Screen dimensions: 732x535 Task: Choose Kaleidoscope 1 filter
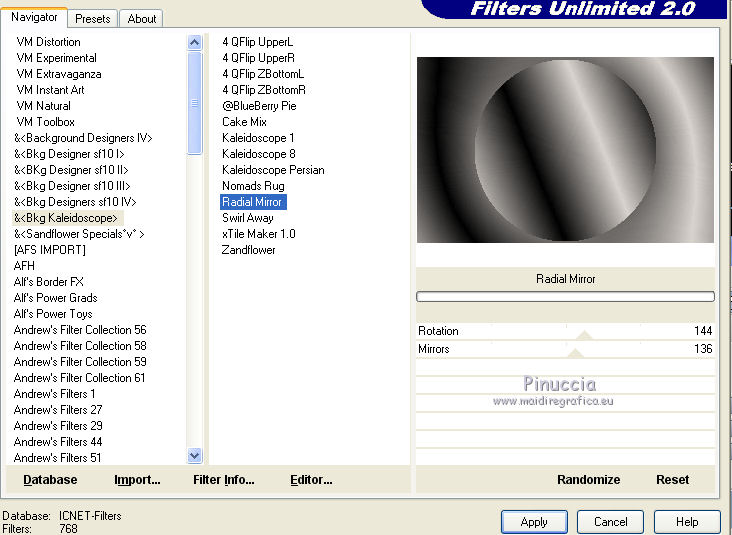pyautogui.click(x=258, y=138)
